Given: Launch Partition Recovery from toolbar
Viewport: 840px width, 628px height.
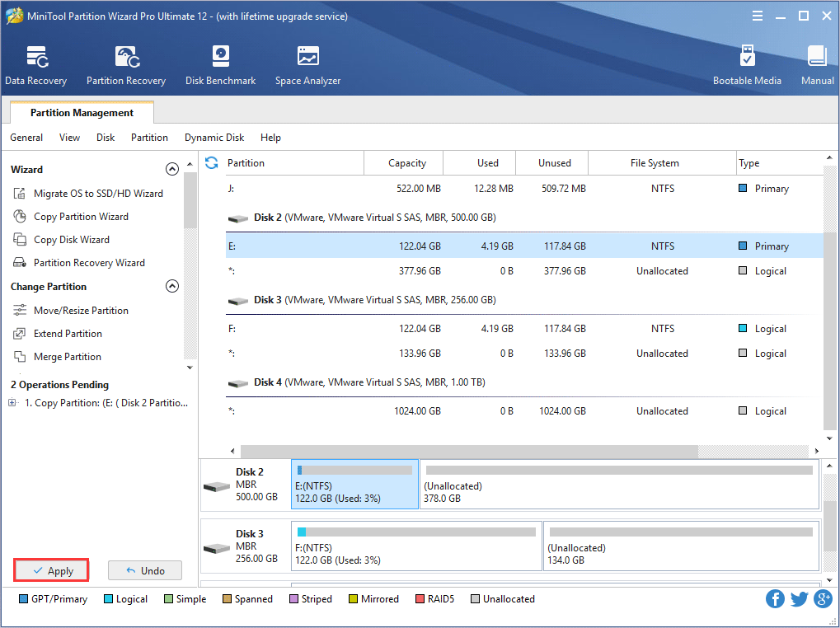Looking at the screenshot, I should [126, 65].
